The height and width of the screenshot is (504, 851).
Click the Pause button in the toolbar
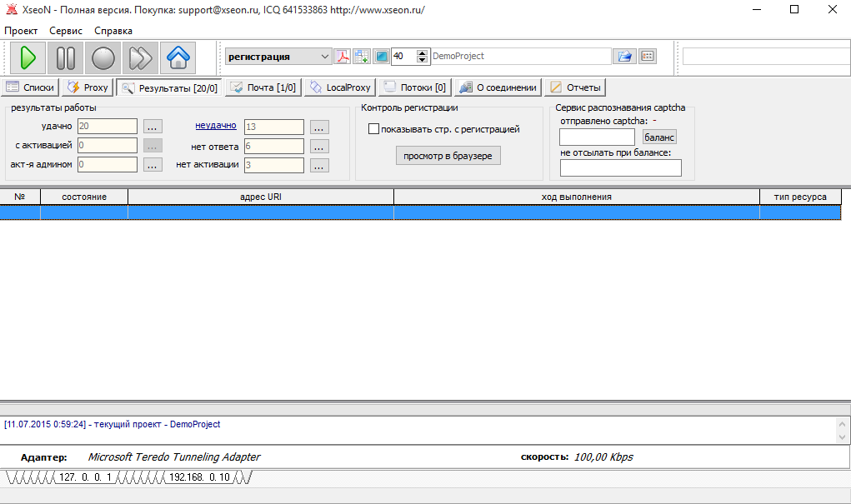pyautogui.click(x=66, y=57)
